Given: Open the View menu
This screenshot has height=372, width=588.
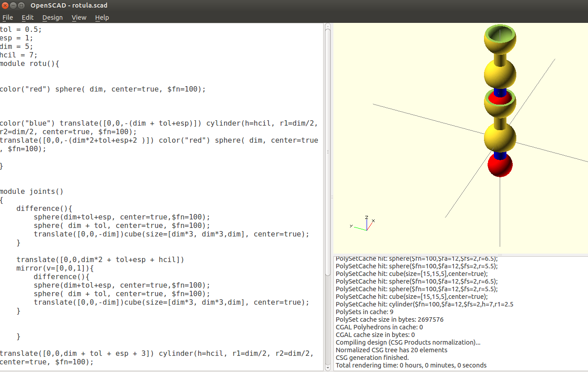Looking at the screenshot, I should coord(79,18).
